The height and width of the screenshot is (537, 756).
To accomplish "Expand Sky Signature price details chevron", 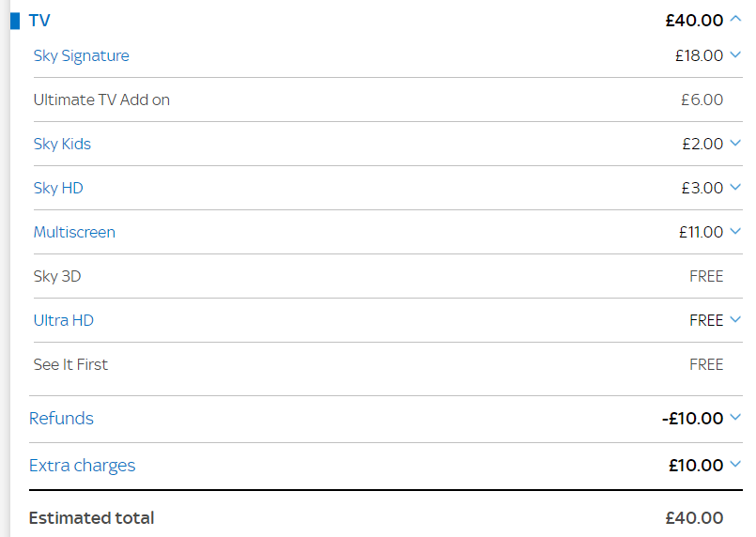I will pos(735,54).
